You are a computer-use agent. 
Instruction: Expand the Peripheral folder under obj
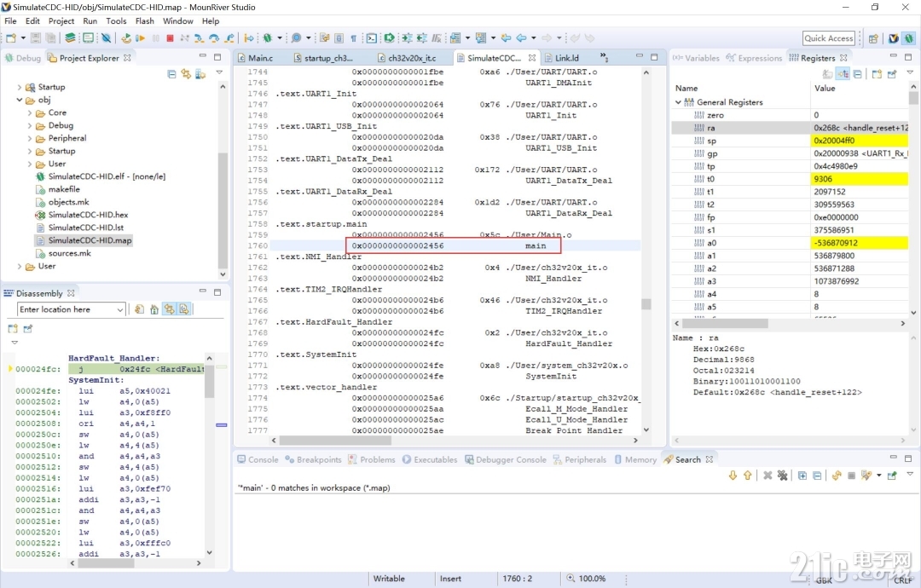(x=29, y=139)
